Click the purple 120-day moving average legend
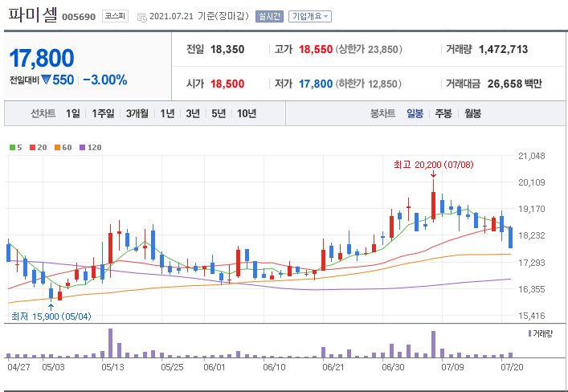The width and height of the screenshot is (568, 392). pos(90,148)
